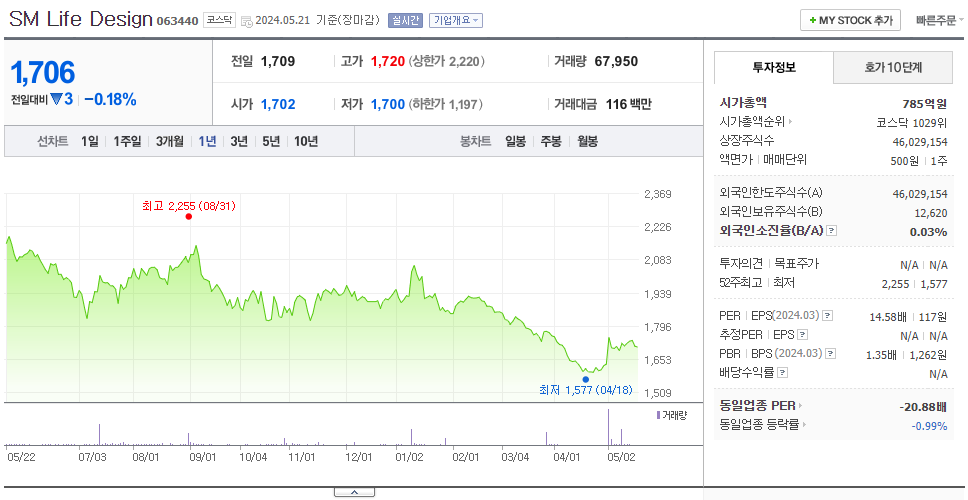Click the current price 1,706
The height and width of the screenshot is (500, 968).
point(43,73)
